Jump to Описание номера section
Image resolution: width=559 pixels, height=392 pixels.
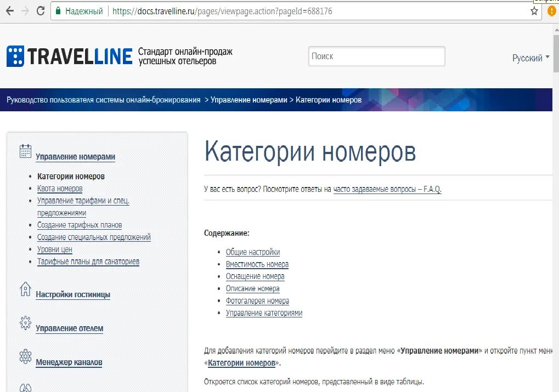pyautogui.click(x=252, y=288)
